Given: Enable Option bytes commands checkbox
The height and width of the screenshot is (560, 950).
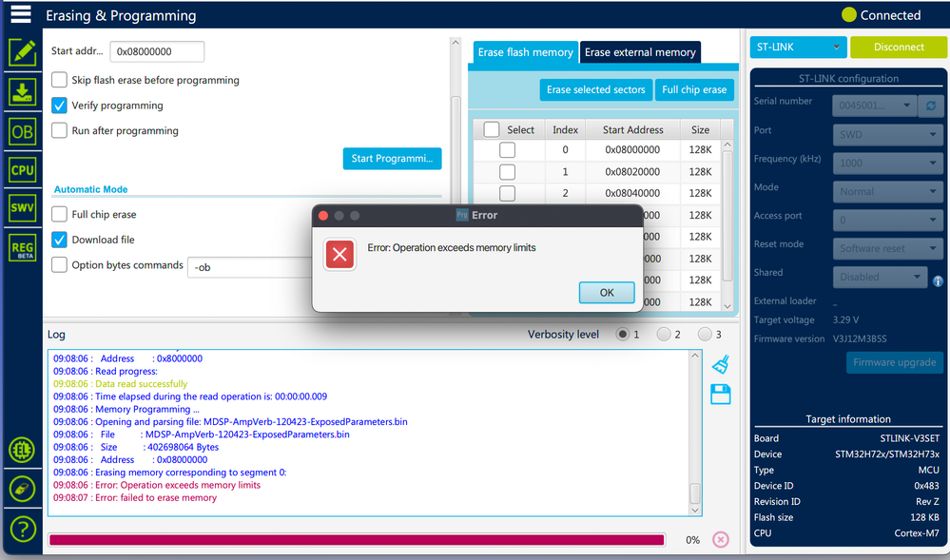Looking at the screenshot, I should click(x=59, y=265).
